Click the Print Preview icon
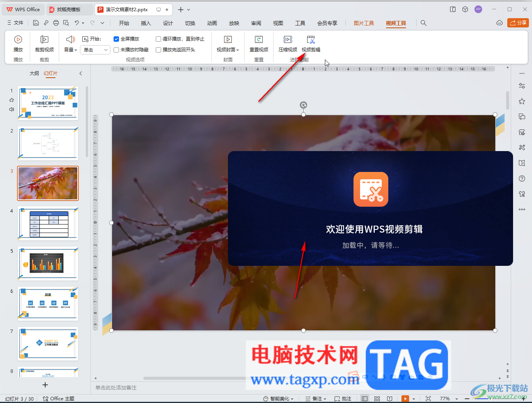The width and height of the screenshot is (532, 403). (66, 23)
